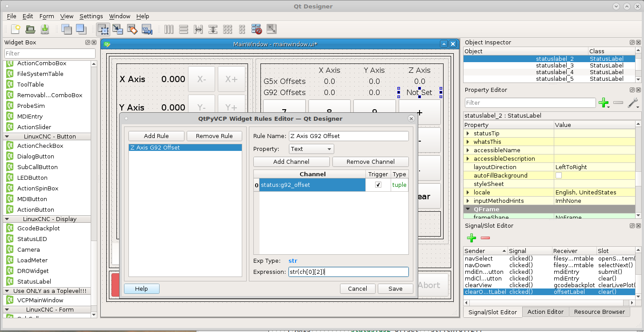Viewport: 644px width, 332px height.
Task: Switch to the Action Editor tab
Action: pyautogui.click(x=545, y=312)
